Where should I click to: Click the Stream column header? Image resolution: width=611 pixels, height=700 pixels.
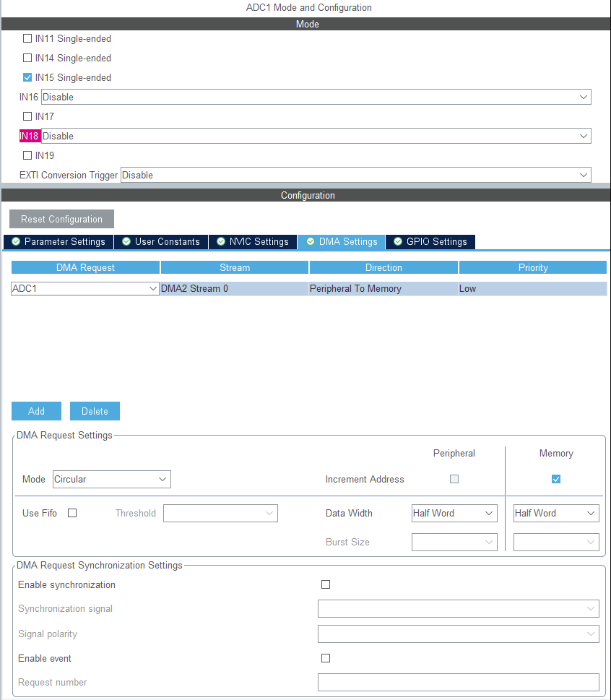pyautogui.click(x=235, y=267)
